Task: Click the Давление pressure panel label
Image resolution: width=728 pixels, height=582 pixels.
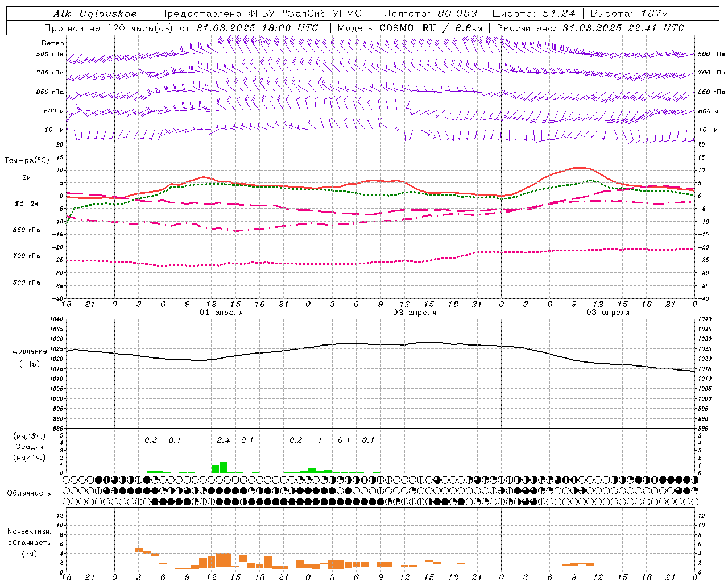Action: [30, 351]
